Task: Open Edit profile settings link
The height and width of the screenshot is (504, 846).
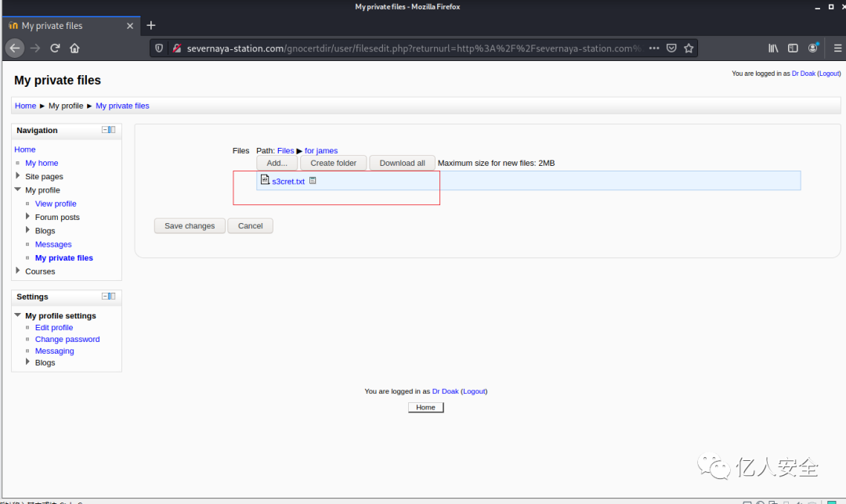Action: (x=54, y=327)
